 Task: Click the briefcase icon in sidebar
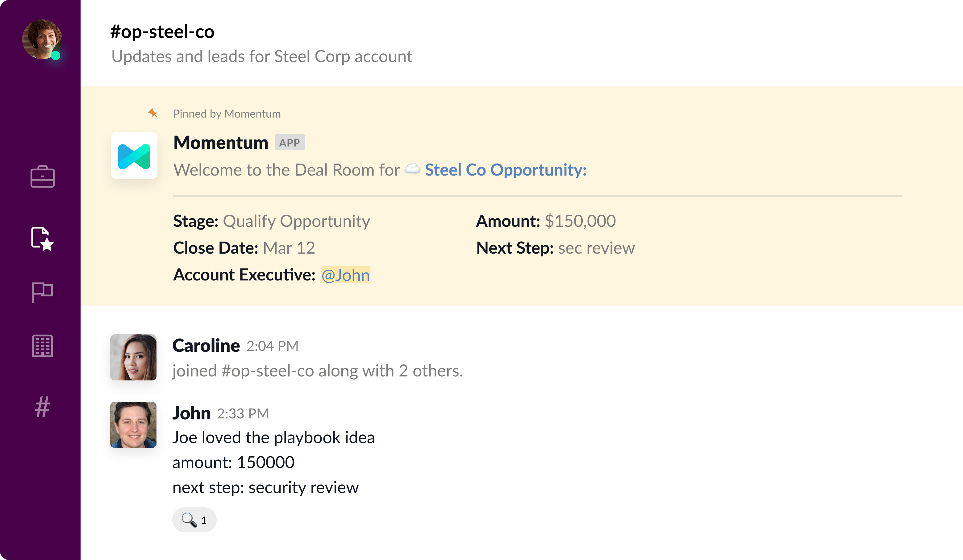tap(42, 176)
